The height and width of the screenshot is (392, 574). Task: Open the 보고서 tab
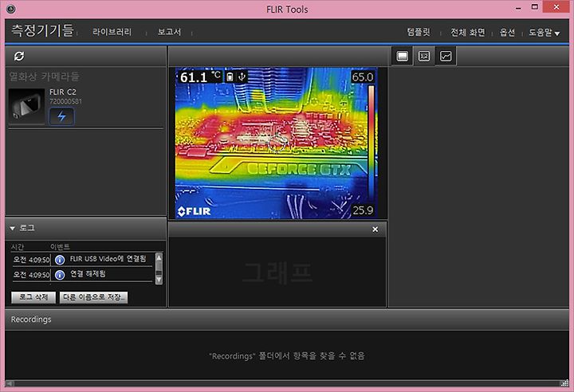(x=169, y=32)
